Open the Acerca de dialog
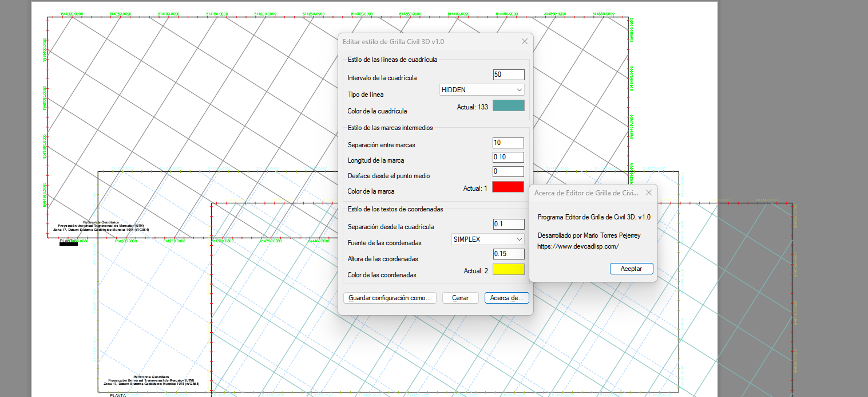 click(506, 297)
